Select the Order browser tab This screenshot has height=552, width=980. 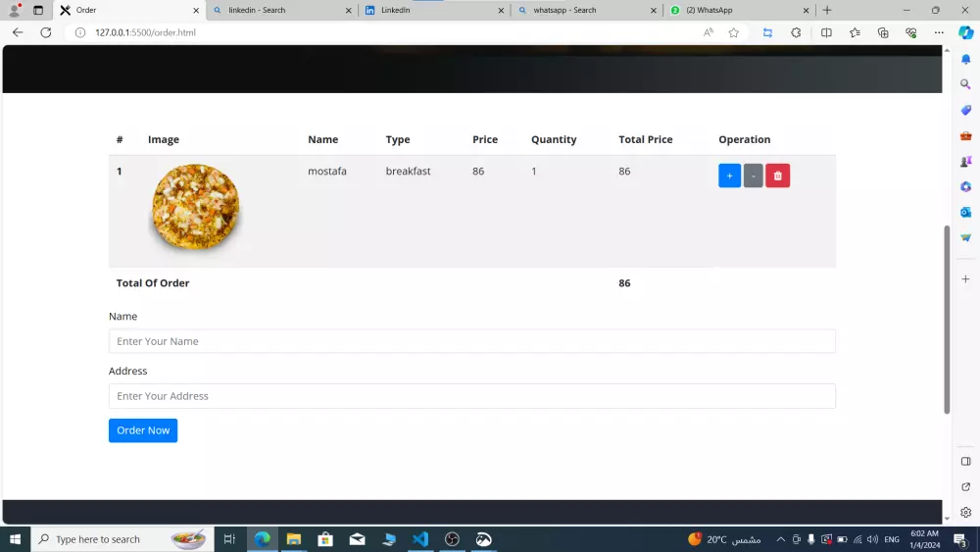tap(128, 10)
